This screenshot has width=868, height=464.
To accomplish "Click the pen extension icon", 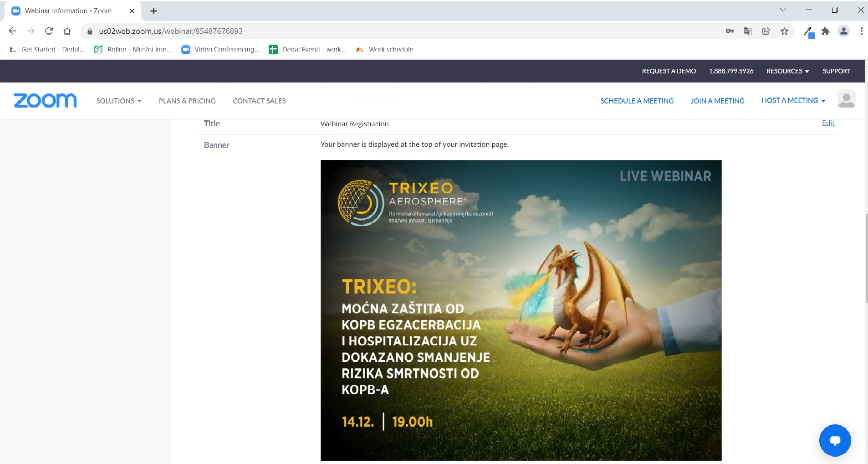I will click(x=809, y=32).
